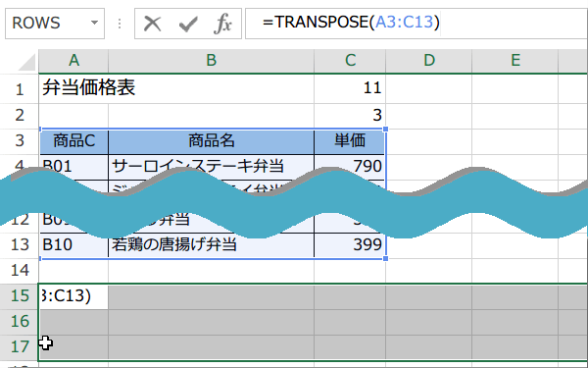Select column D header
Screen dimensions: 588x368
tap(428, 60)
